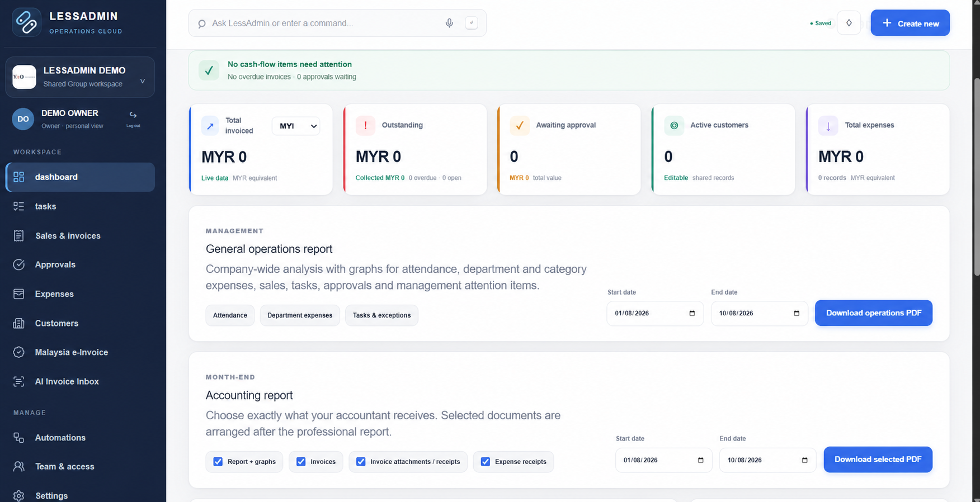Uncheck the Invoices checkbox

click(x=301, y=462)
